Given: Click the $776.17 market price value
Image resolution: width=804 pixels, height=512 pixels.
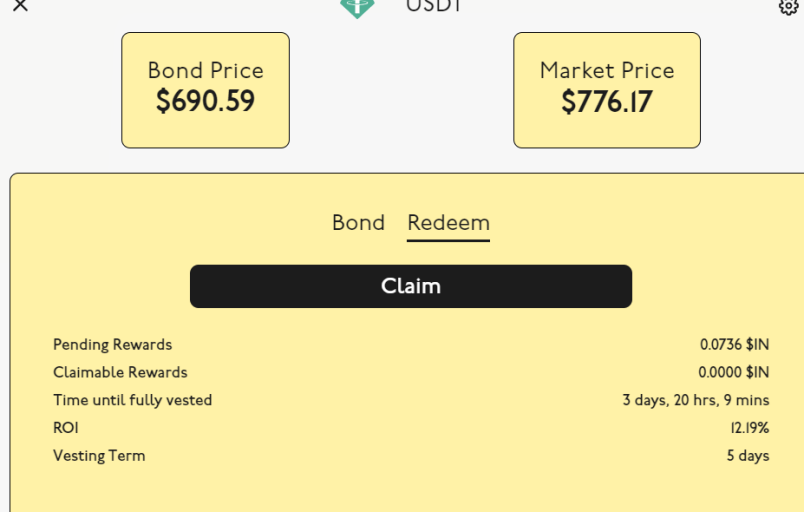Looking at the screenshot, I should (x=607, y=101).
